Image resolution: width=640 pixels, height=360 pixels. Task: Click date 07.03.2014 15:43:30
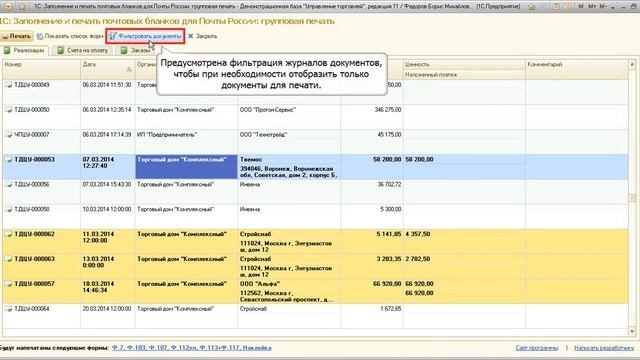point(107,184)
